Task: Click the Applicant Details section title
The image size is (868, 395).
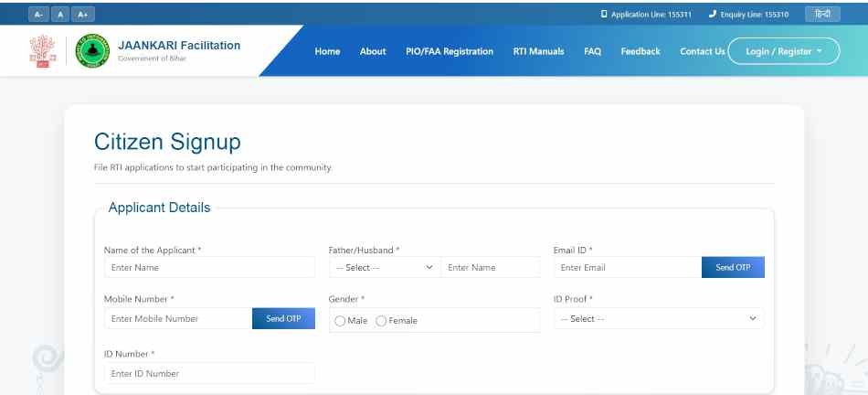Action: tap(159, 208)
